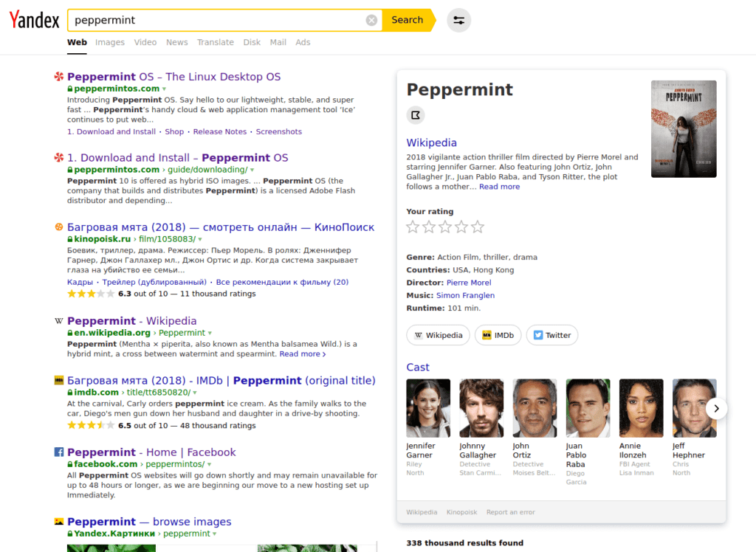Rate the film four stars
The height and width of the screenshot is (552, 756).
(461, 227)
